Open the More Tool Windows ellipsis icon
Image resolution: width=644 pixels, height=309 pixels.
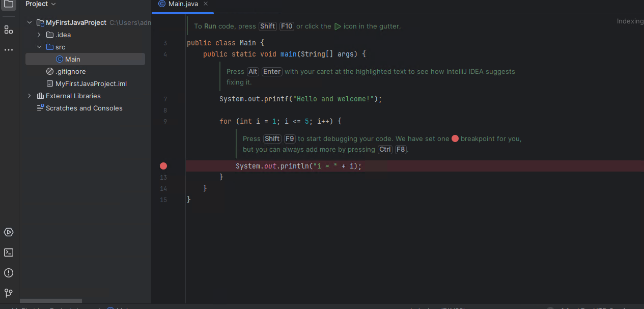(x=8, y=49)
